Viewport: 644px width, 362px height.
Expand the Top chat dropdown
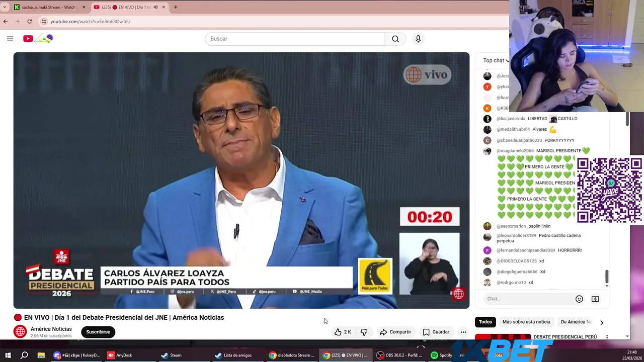point(496,60)
